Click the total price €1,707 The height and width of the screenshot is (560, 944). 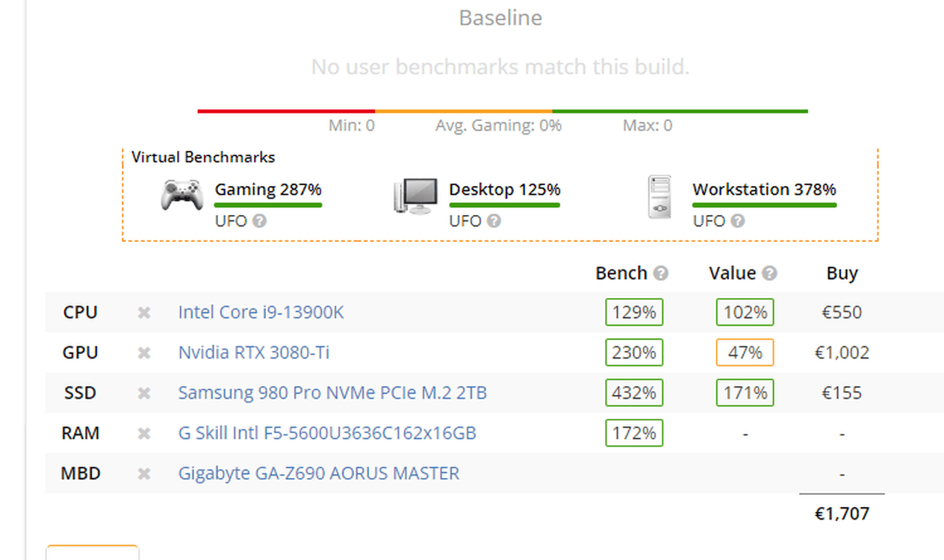pos(842,514)
